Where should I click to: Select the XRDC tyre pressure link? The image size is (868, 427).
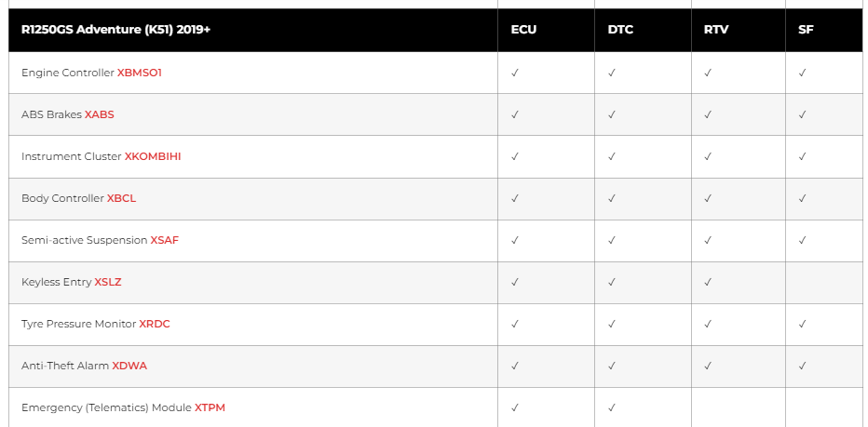[155, 324]
